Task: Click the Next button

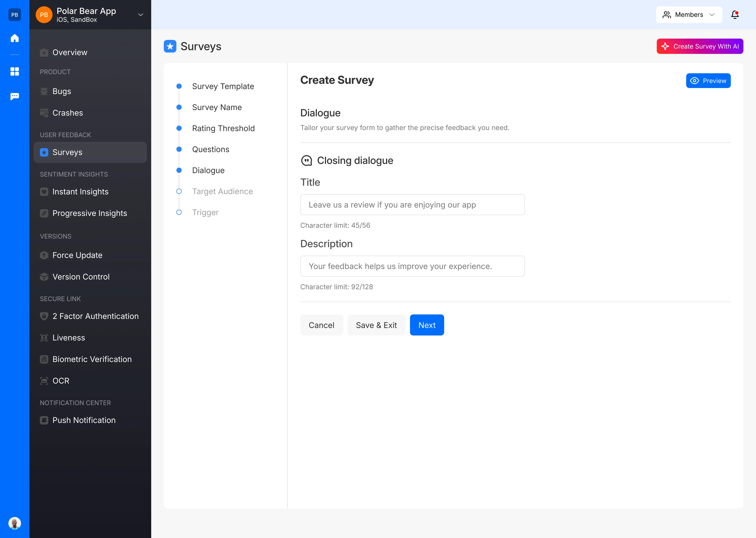Action: click(427, 325)
